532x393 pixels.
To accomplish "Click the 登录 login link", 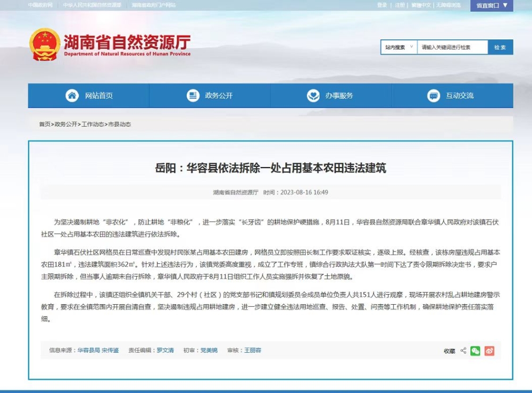I will (382, 5).
